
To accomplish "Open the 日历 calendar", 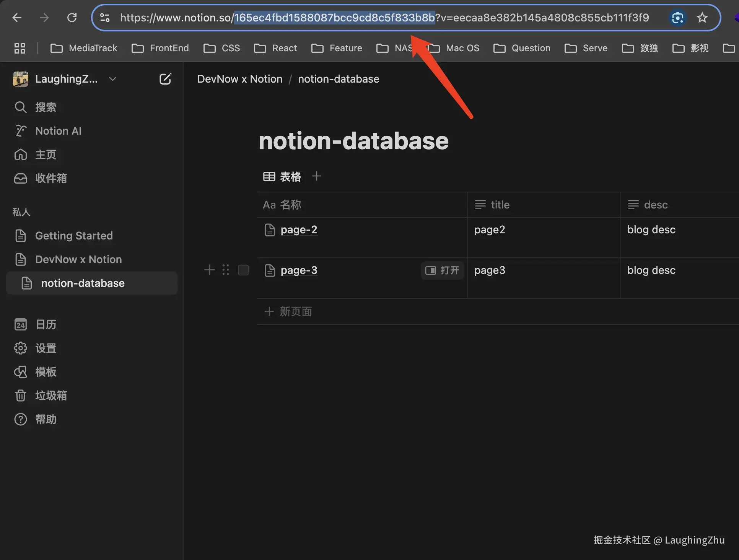I will pyautogui.click(x=45, y=324).
